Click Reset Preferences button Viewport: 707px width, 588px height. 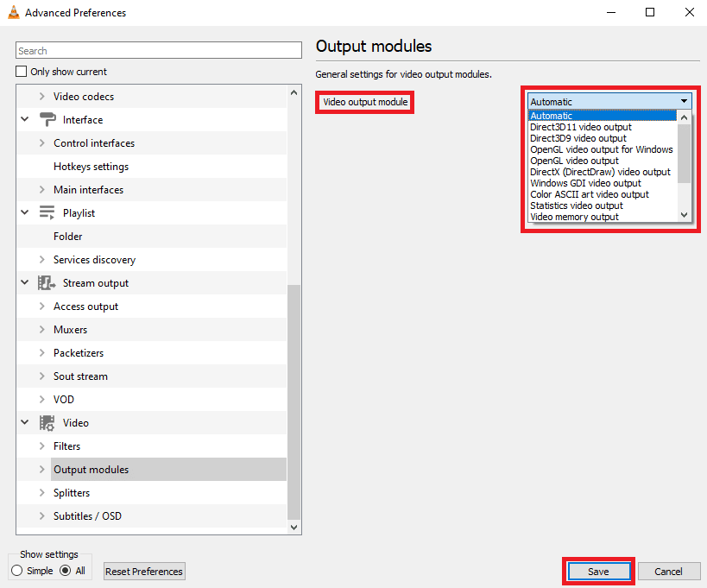pyautogui.click(x=144, y=572)
